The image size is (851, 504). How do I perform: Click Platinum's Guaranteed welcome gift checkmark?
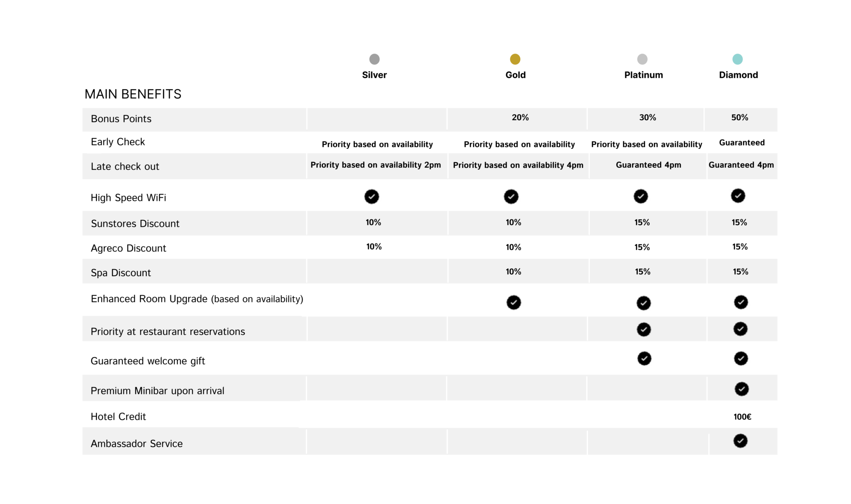(644, 358)
